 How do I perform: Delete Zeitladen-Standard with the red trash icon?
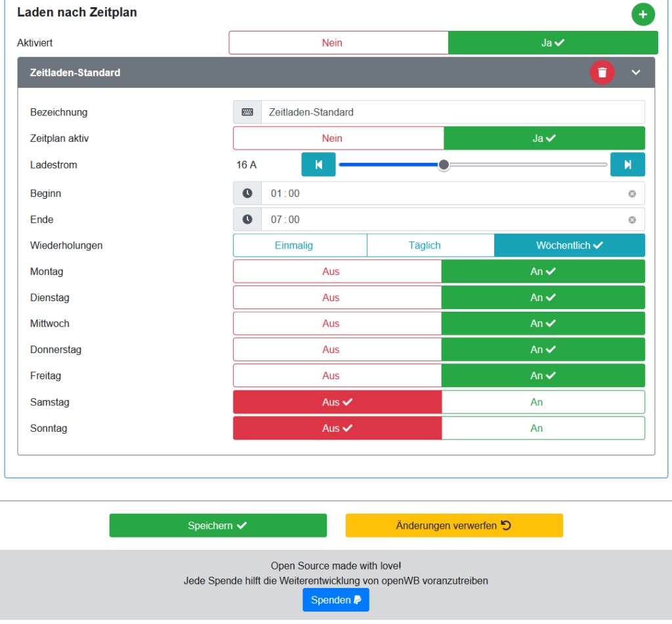coord(602,72)
